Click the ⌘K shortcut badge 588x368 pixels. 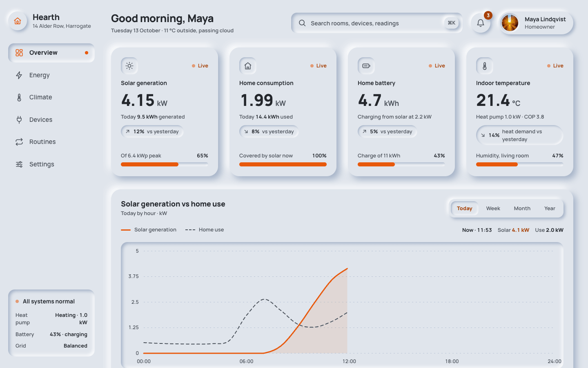[x=451, y=23]
